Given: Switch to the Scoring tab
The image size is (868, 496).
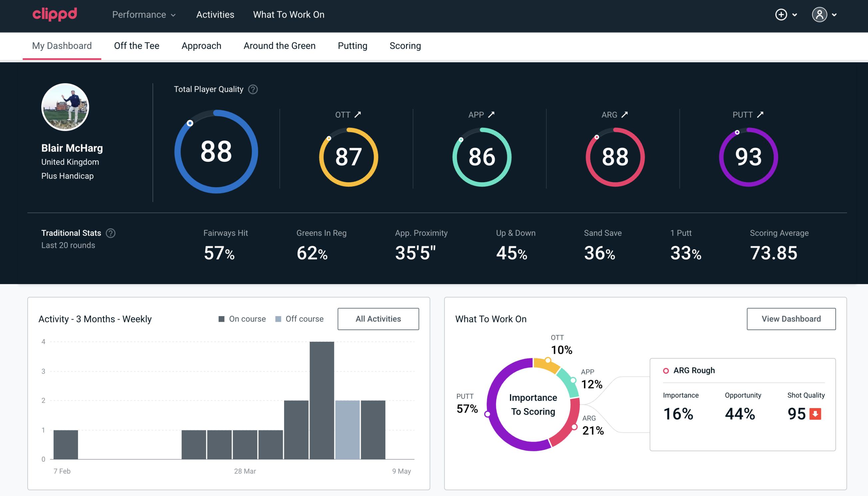Looking at the screenshot, I should tap(405, 45).
